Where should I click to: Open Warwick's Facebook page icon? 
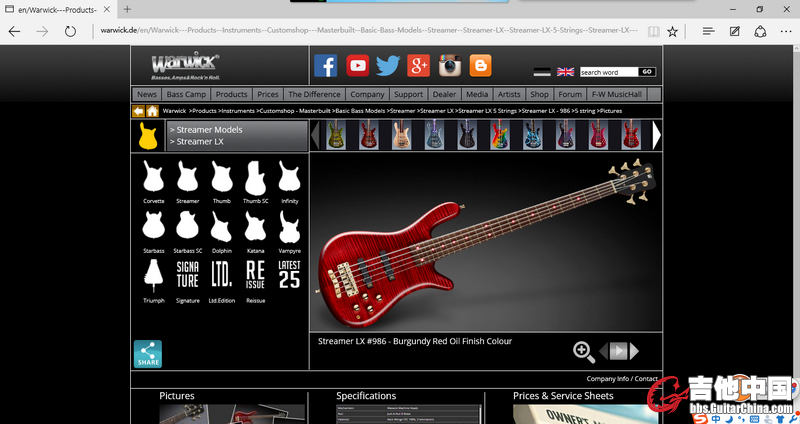point(326,65)
